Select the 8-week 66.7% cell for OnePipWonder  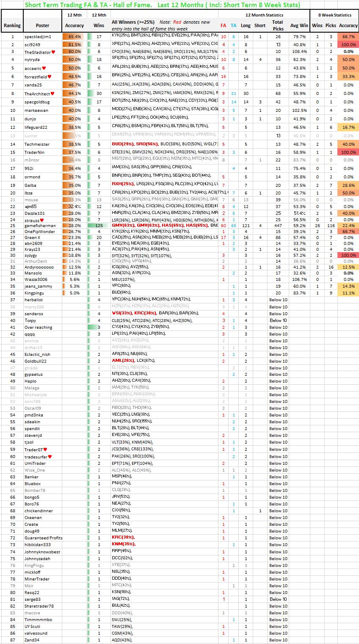348,232
